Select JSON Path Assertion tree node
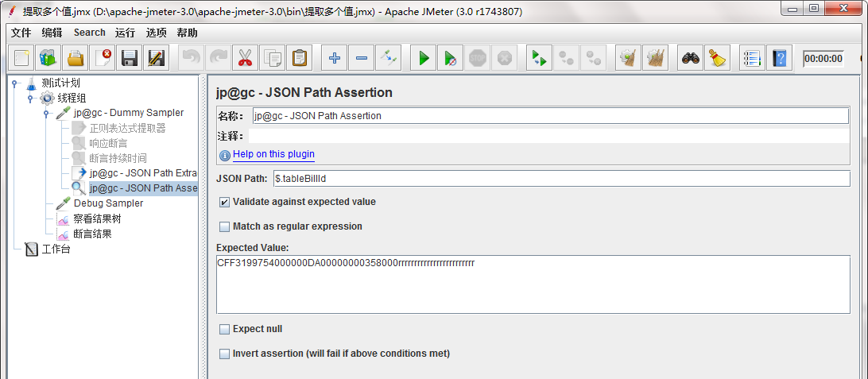868x379 pixels. [x=143, y=188]
